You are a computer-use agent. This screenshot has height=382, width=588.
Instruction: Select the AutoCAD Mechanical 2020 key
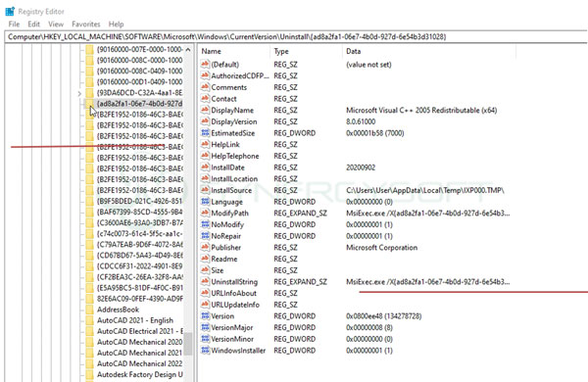pos(139,342)
